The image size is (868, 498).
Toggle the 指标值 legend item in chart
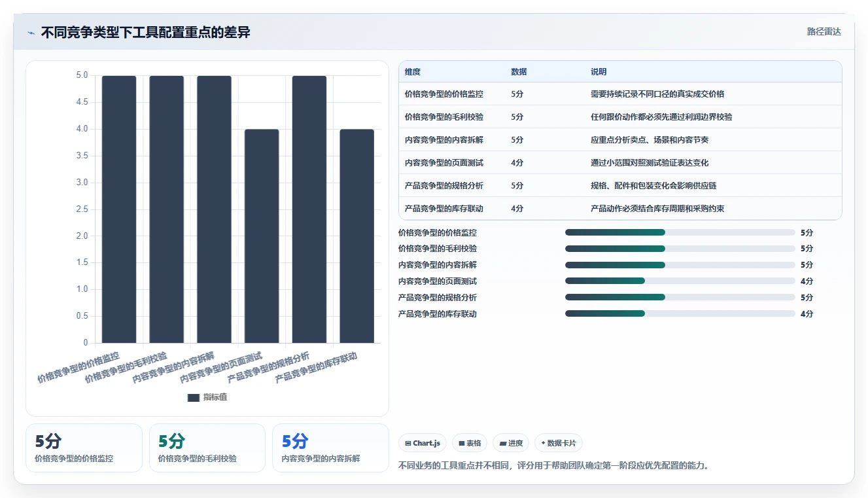click(207, 397)
